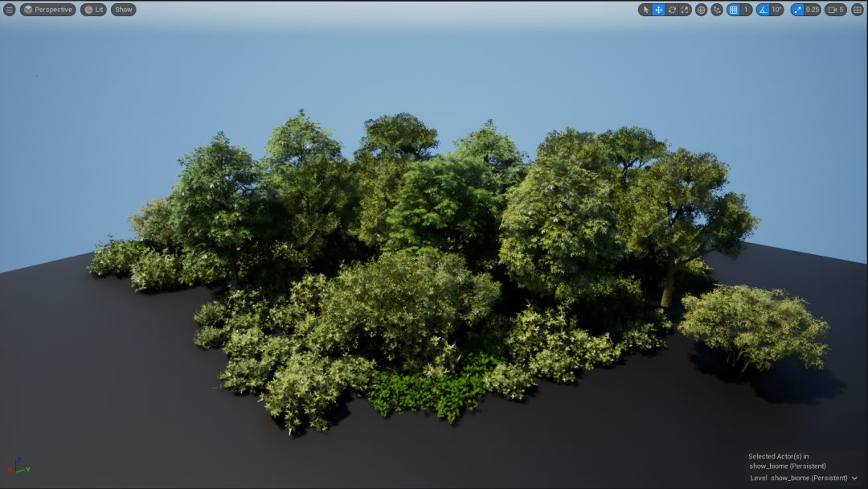868x489 pixels.
Task: Open scale snap value 0.25
Action: point(813,10)
